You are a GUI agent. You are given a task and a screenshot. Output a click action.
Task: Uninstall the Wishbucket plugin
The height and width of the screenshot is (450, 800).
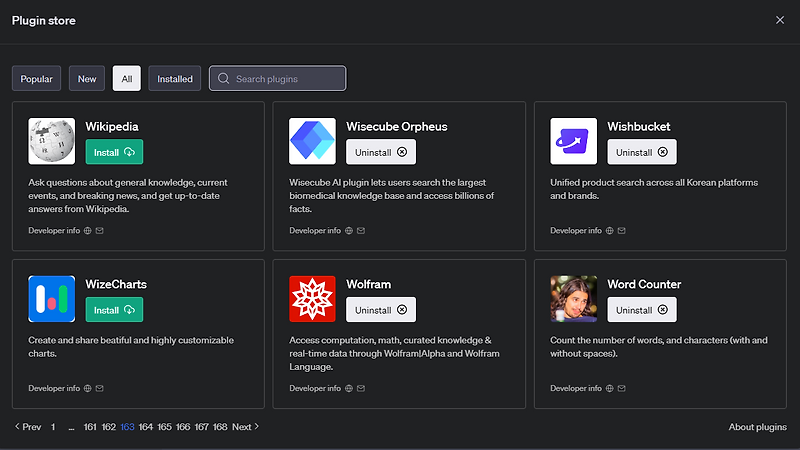[x=641, y=152]
